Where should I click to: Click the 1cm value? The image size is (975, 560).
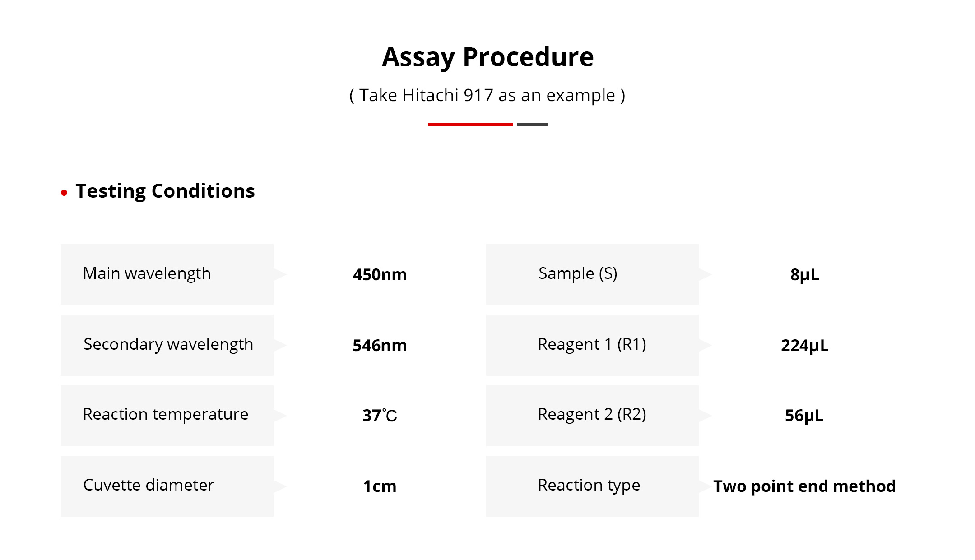click(x=380, y=486)
